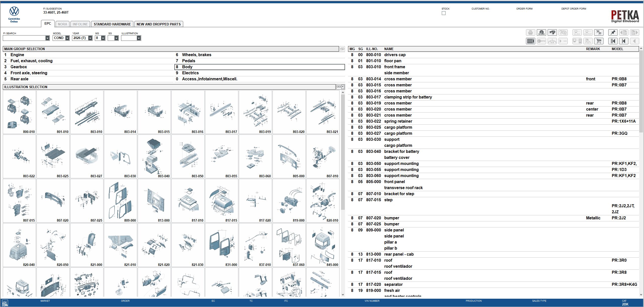Click the wheel-and-spring parts icon
The image size is (644, 307).
pos(542,32)
